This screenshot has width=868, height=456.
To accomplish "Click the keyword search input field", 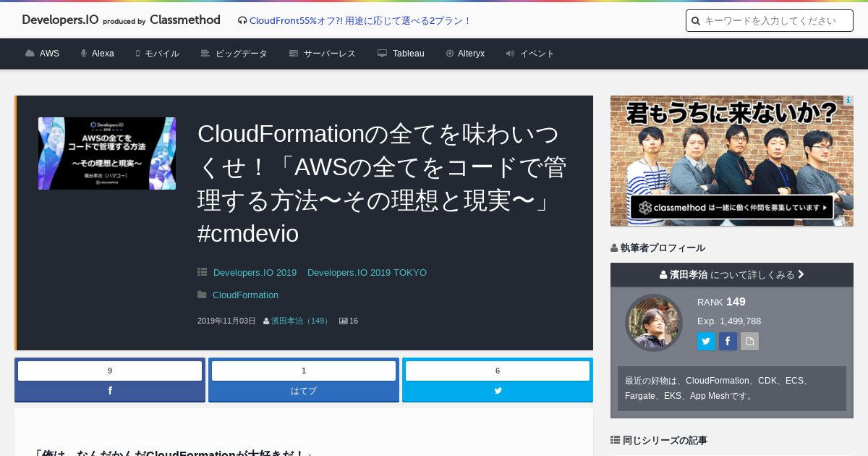I will (770, 21).
